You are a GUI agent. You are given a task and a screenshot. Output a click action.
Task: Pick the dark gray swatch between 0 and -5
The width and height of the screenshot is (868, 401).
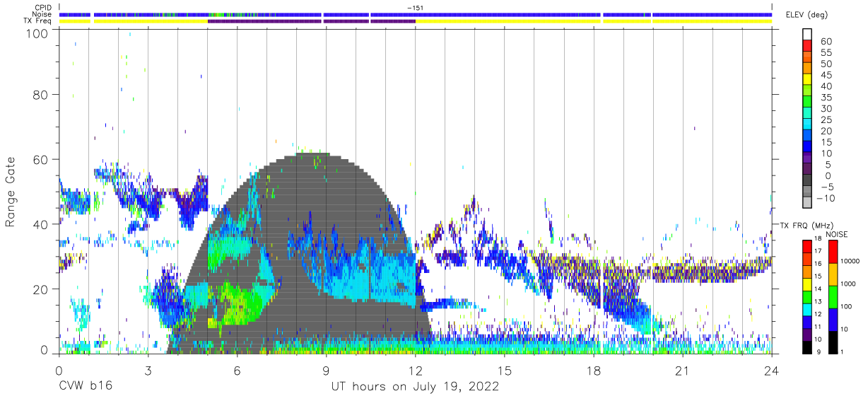[807, 180]
